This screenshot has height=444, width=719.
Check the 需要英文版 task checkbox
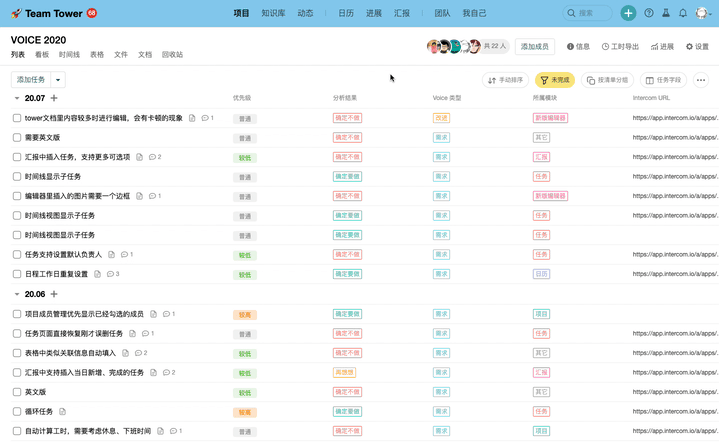pyautogui.click(x=17, y=137)
